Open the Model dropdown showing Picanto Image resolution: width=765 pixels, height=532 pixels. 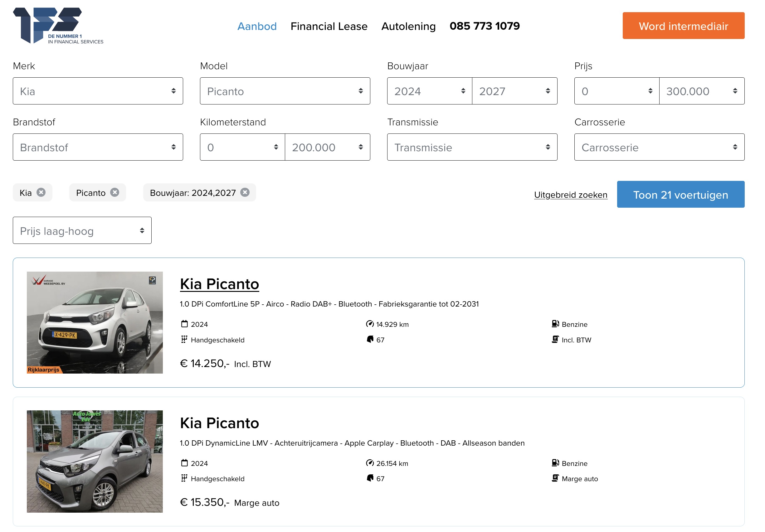point(285,91)
